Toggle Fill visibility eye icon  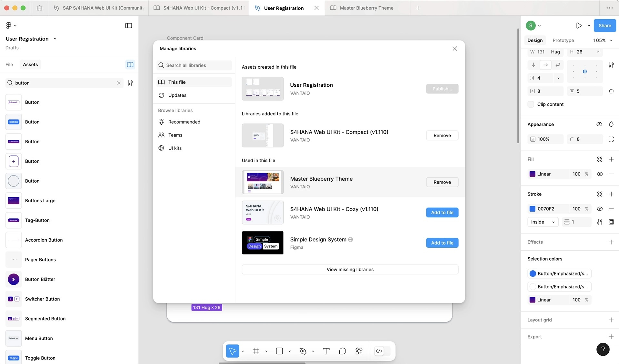[599, 174]
